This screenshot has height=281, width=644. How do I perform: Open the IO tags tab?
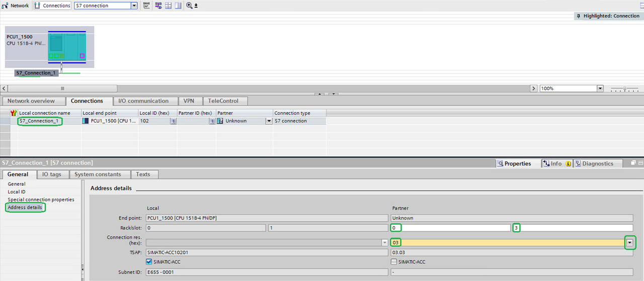52,174
